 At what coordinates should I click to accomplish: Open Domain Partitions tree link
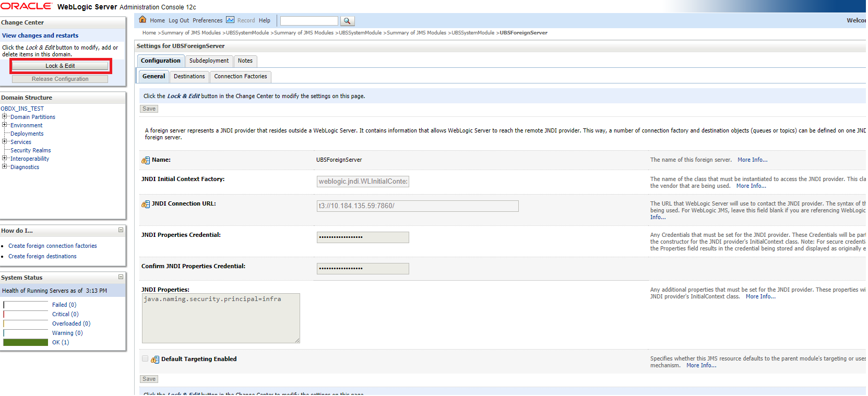click(33, 117)
